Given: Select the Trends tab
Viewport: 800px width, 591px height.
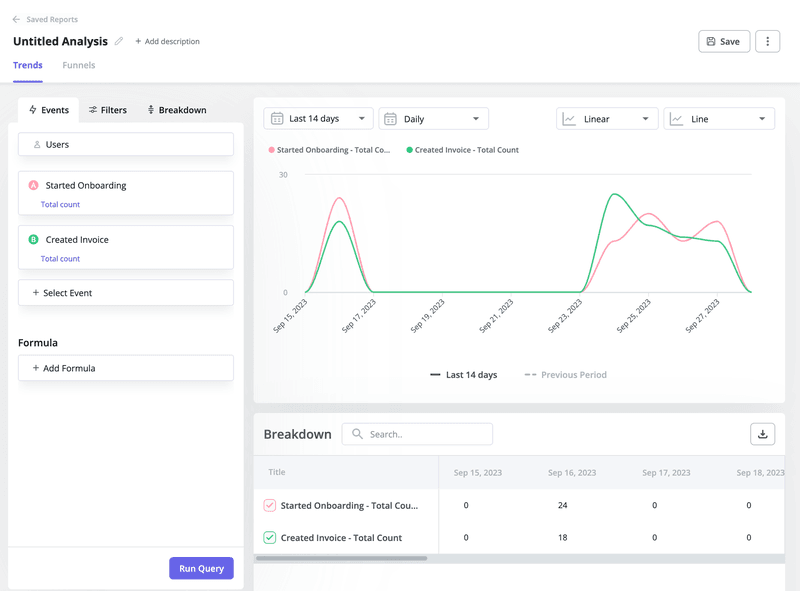Looking at the screenshot, I should (x=27, y=65).
